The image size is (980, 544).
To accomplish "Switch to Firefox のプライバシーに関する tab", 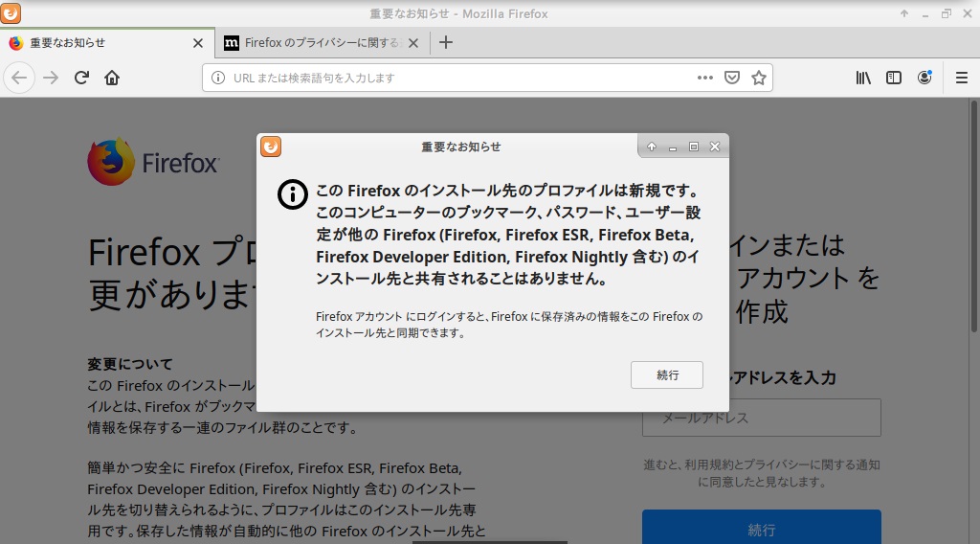I will (x=323, y=42).
